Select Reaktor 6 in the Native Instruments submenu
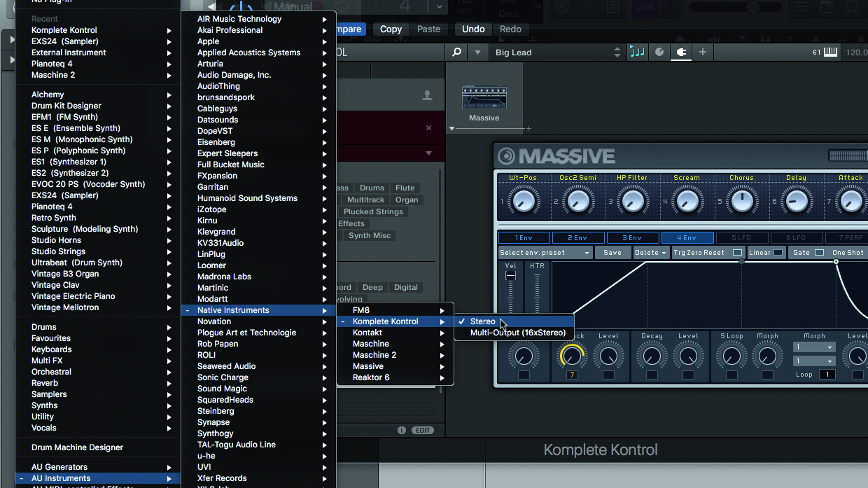The image size is (868, 488). coord(395,377)
